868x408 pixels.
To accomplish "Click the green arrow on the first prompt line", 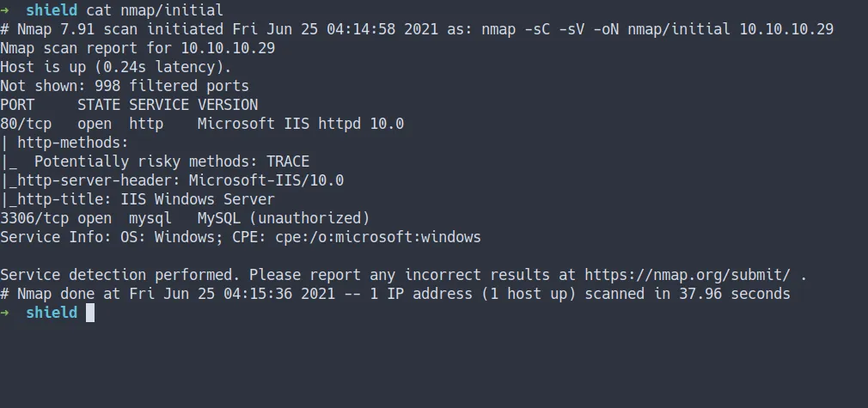I will (x=5, y=10).
